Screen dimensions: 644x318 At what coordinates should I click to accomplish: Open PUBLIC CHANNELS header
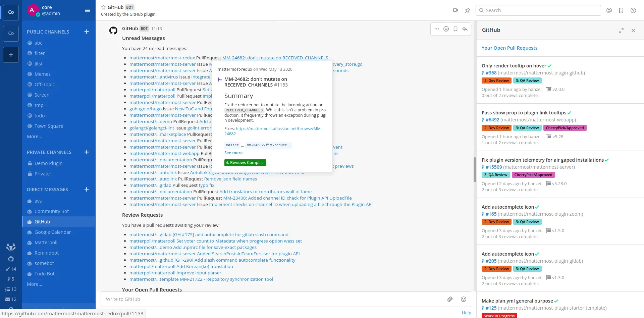point(48,32)
